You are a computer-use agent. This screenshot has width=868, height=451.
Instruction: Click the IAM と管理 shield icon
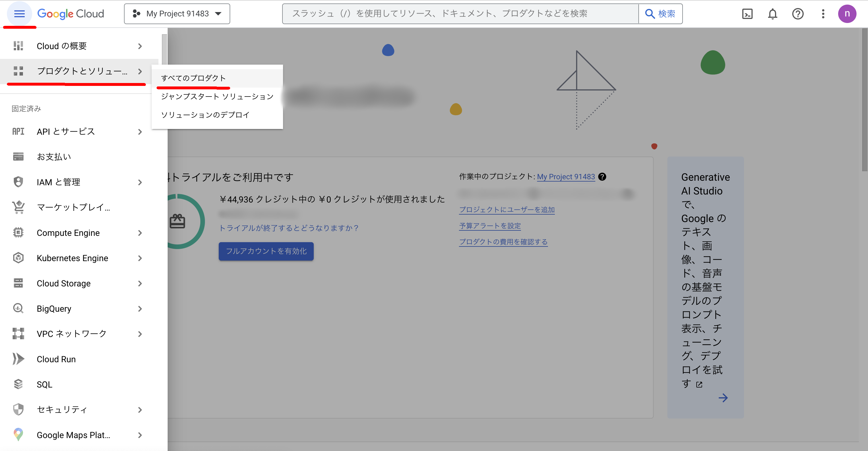point(18,182)
